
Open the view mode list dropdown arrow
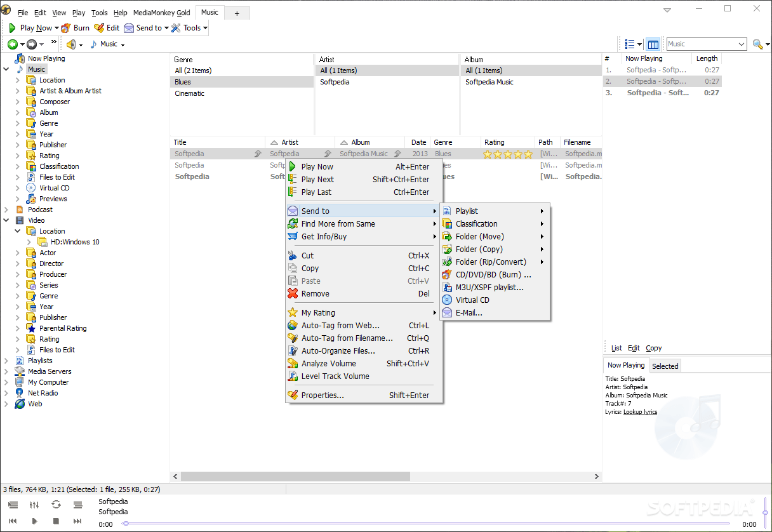[640, 44]
